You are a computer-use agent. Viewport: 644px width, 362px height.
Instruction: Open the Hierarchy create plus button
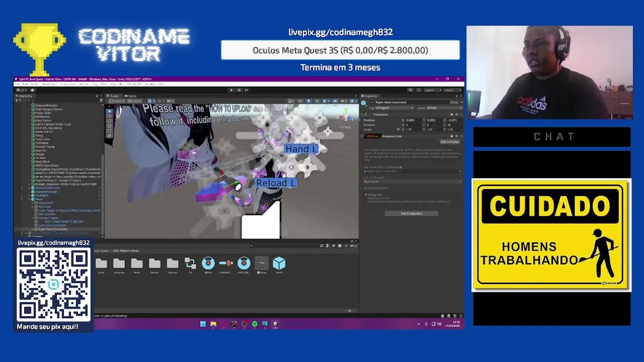tap(17, 101)
